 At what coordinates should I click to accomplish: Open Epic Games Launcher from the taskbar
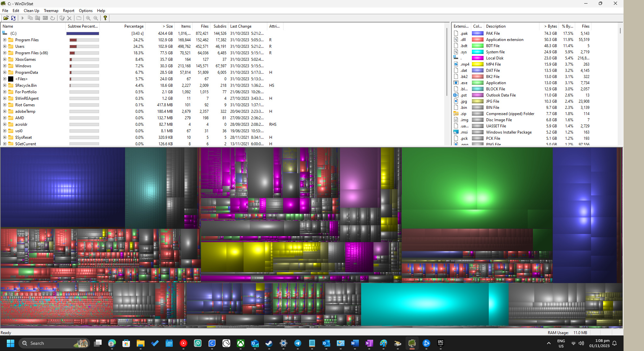tap(441, 343)
